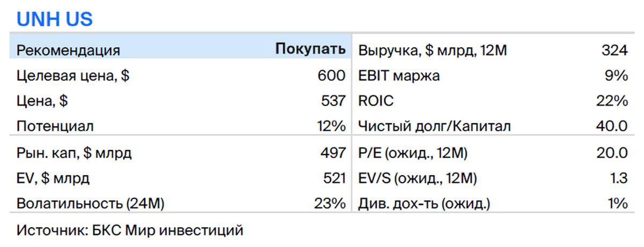This screenshot has width=644, height=247.
Task: Select the revenue value 324
Action: coord(614,50)
